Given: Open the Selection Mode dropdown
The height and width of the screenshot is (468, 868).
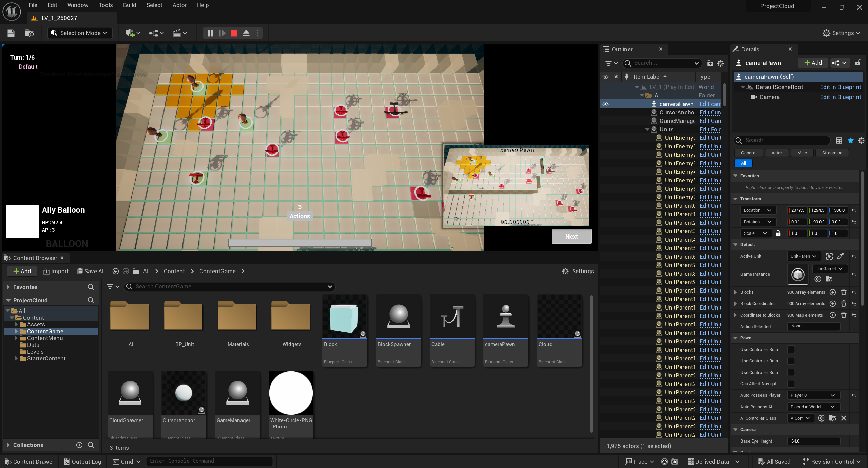Looking at the screenshot, I should coord(80,33).
